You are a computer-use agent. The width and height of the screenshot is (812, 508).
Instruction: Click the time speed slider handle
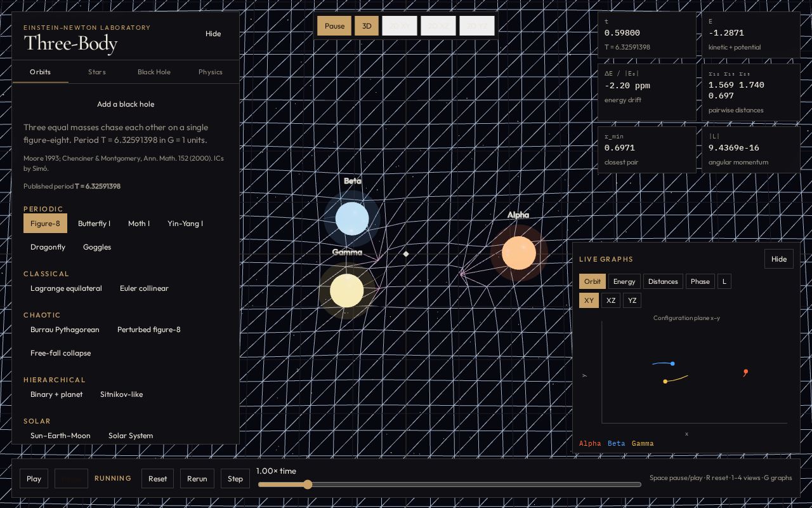tap(308, 485)
